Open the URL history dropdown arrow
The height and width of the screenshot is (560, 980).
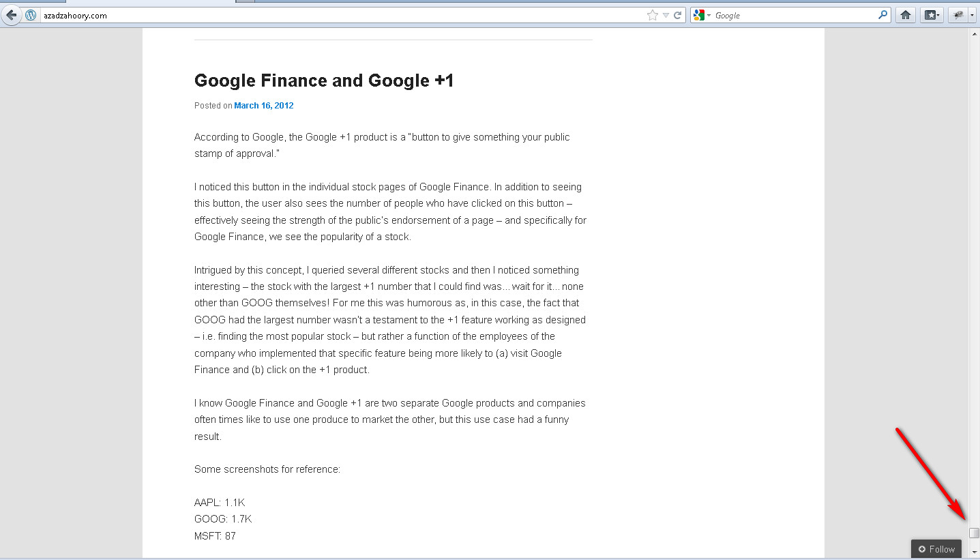coord(666,15)
